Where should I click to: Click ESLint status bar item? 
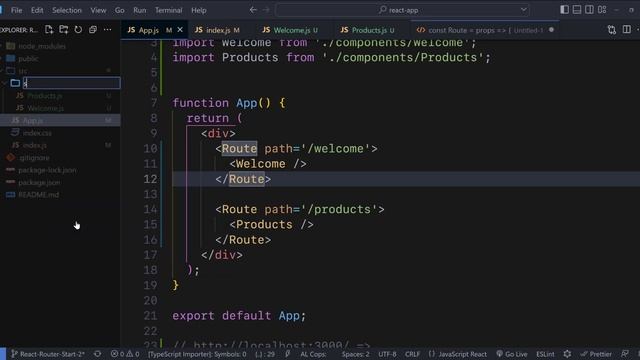coord(545,354)
